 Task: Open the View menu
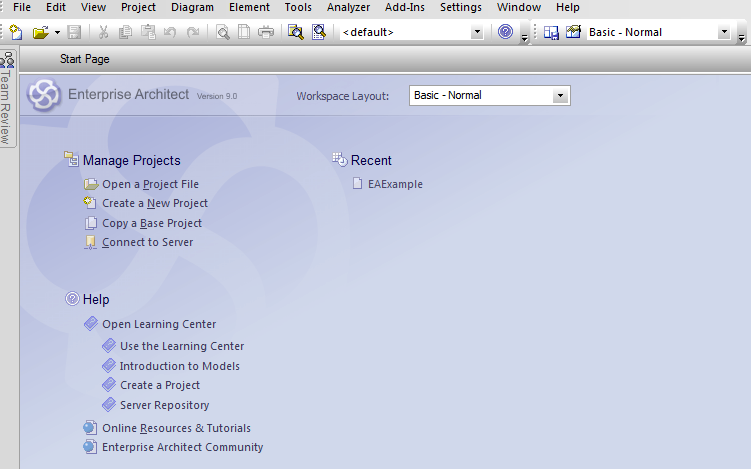[93, 7]
